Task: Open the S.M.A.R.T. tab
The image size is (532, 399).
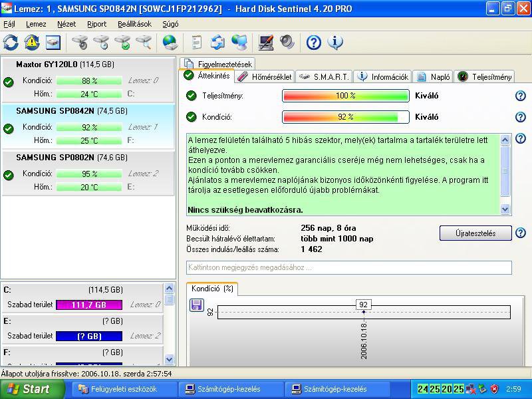Action: [x=324, y=77]
